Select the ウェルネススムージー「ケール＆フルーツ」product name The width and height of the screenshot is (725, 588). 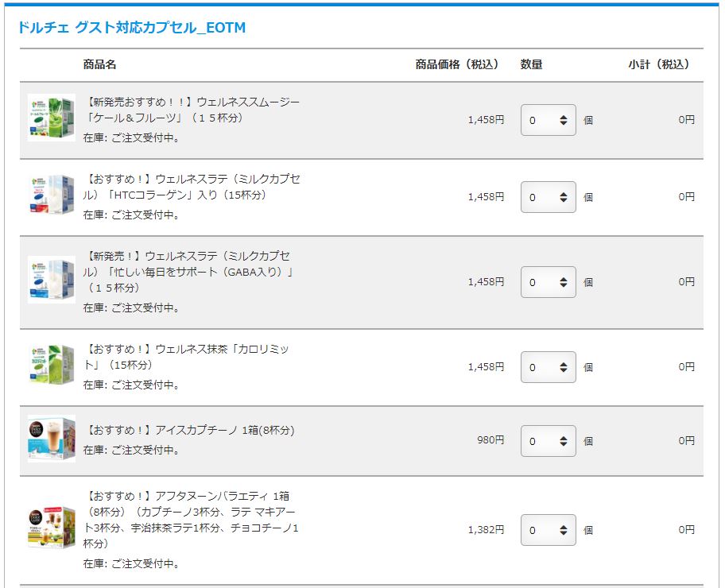[x=192, y=110]
